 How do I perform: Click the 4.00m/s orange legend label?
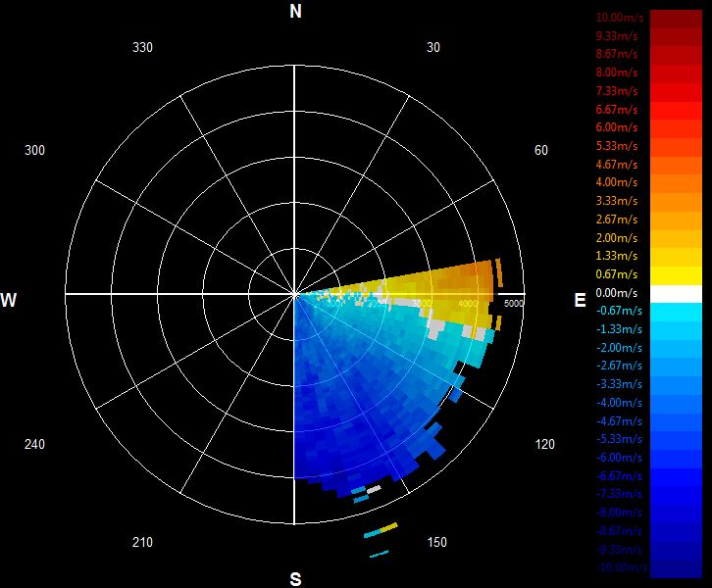[617, 182]
